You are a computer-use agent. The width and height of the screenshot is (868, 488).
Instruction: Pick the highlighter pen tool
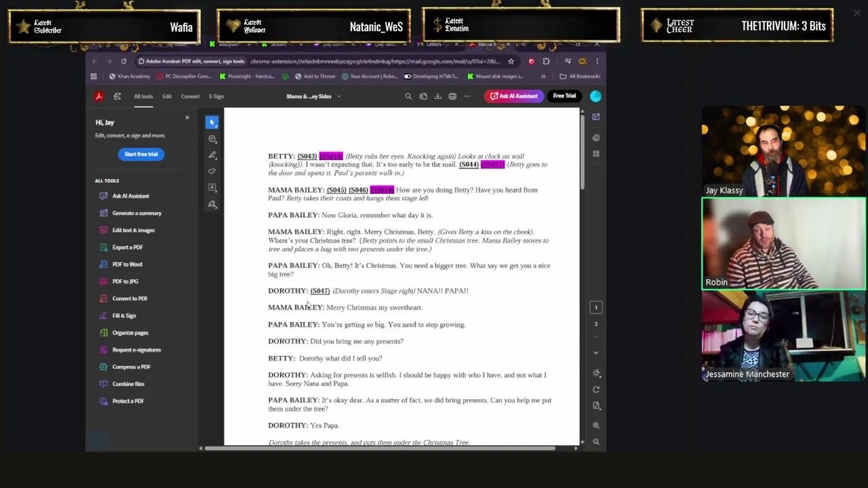[212, 155]
